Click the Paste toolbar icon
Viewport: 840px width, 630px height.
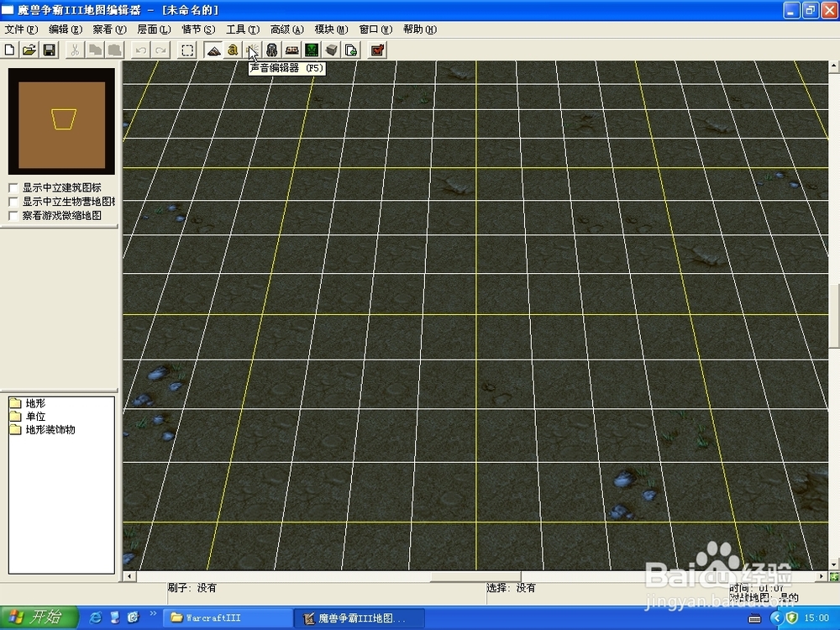[114, 50]
